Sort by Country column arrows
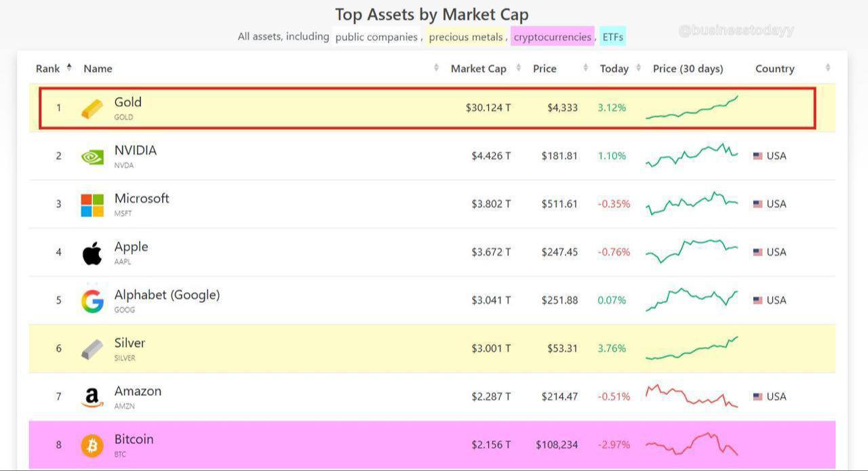This screenshot has height=471, width=868. (x=827, y=68)
